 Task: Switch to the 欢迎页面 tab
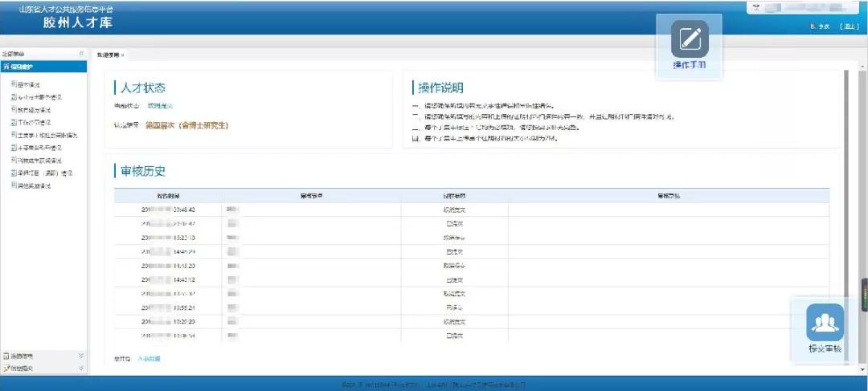pyautogui.click(x=108, y=55)
